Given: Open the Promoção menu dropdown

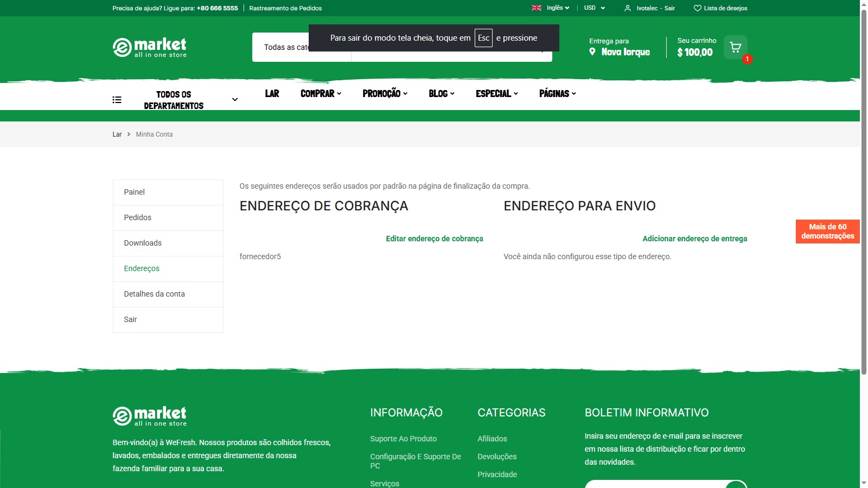Looking at the screenshot, I should [x=385, y=94].
